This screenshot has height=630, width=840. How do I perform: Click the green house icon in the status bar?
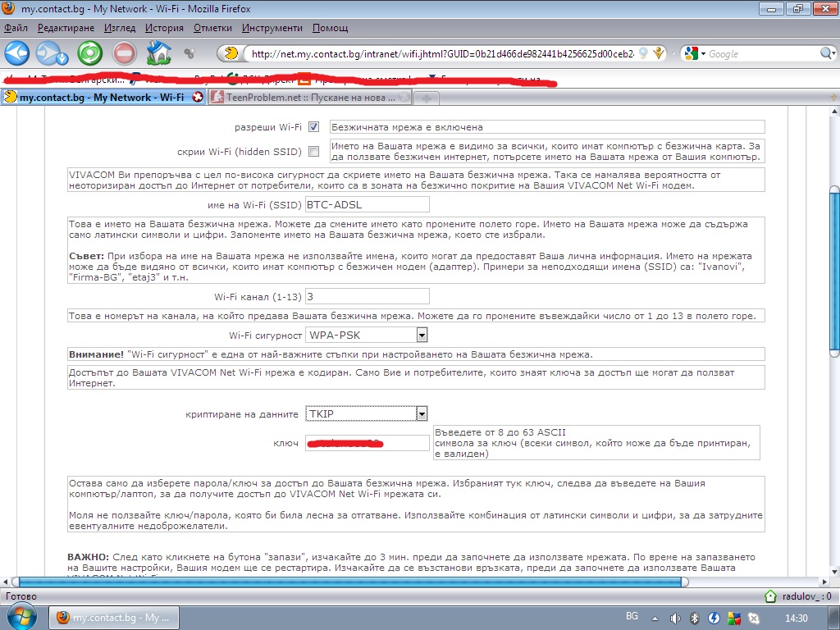click(x=769, y=596)
